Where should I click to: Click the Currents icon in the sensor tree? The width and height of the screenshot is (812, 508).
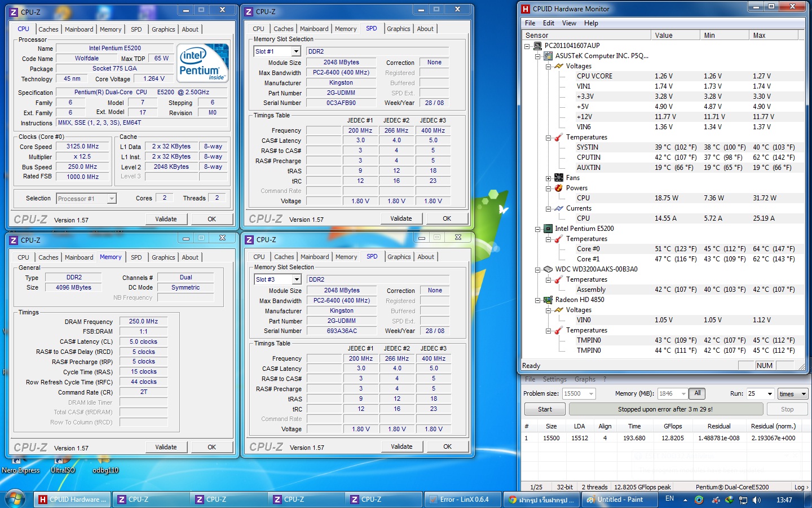point(559,208)
